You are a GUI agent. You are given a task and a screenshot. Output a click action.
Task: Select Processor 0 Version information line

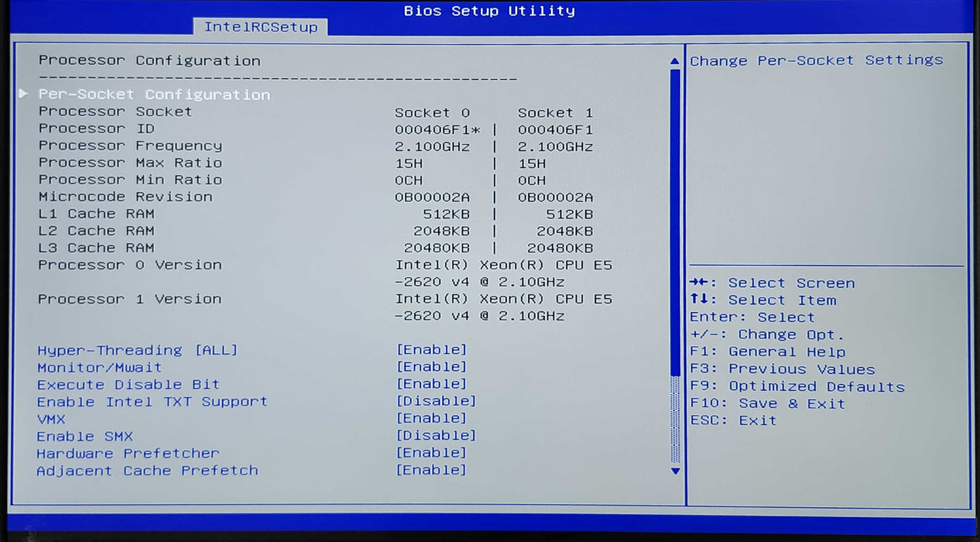pos(129,264)
